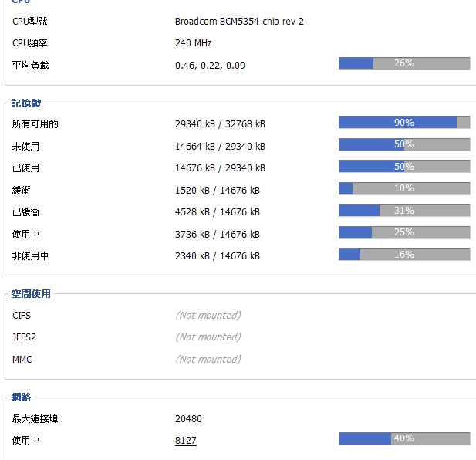Click the CPU型號 label
The image size is (476, 460).
(x=30, y=22)
